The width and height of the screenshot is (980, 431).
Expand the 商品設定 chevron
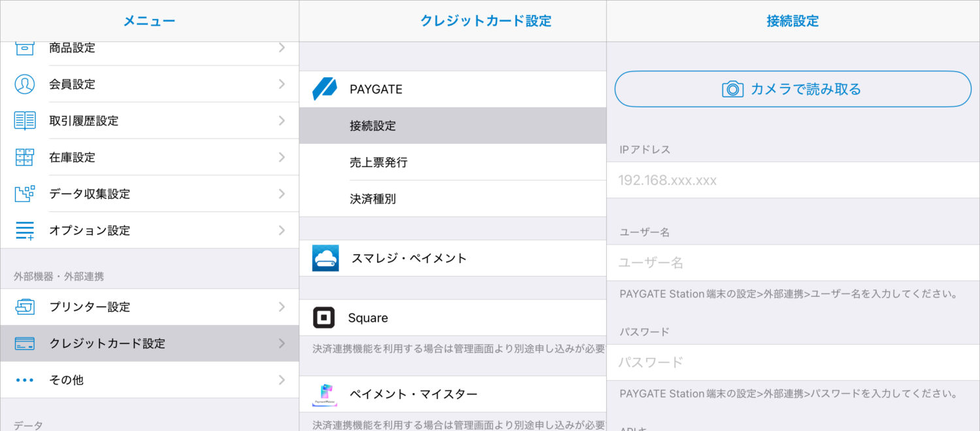coord(282,48)
